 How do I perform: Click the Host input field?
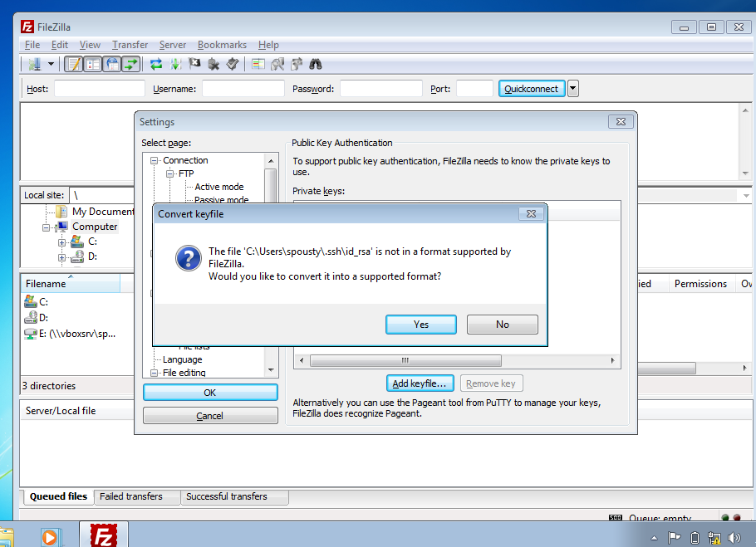point(99,89)
